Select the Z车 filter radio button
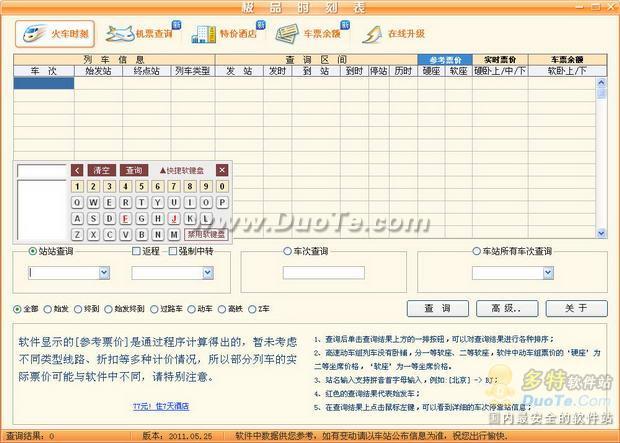 click(252, 309)
